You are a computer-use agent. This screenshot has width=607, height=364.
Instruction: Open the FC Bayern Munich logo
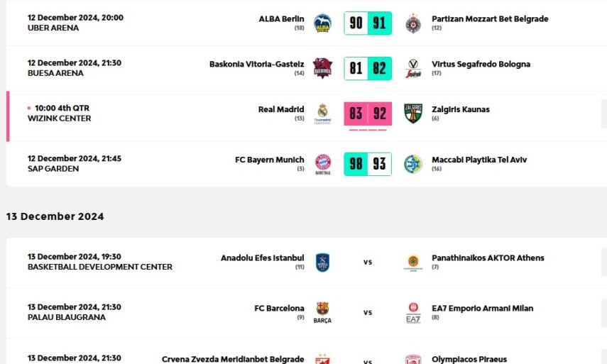pos(322,164)
